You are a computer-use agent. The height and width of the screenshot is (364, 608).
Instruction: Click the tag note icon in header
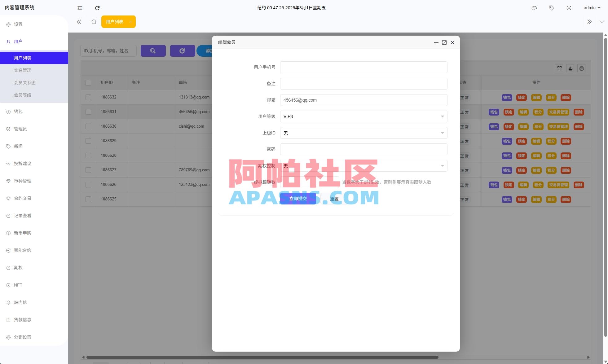(x=552, y=8)
